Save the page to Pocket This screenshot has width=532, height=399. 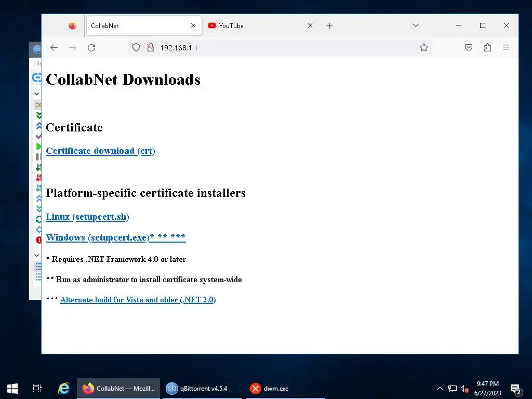pyautogui.click(x=468, y=47)
